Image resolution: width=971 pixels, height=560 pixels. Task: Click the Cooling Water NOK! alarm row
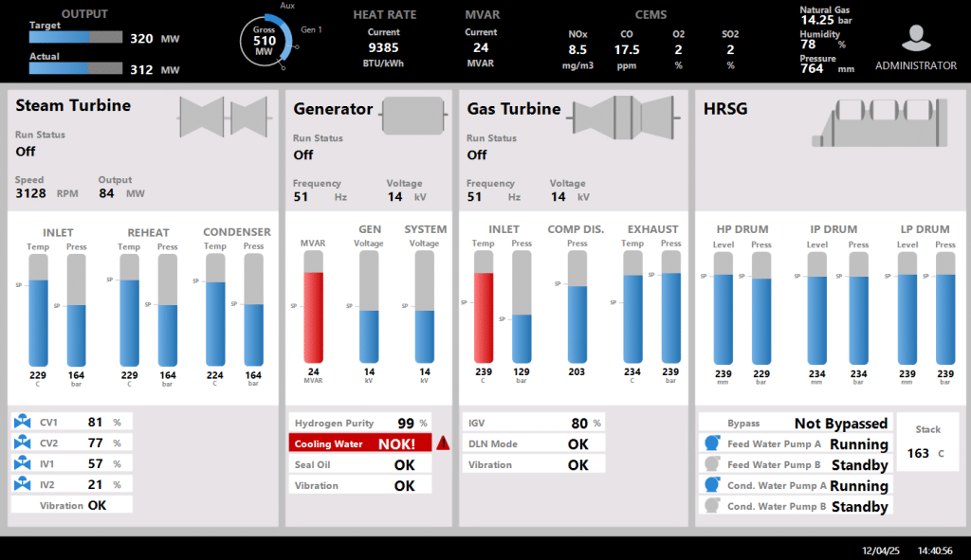click(x=359, y=443)
